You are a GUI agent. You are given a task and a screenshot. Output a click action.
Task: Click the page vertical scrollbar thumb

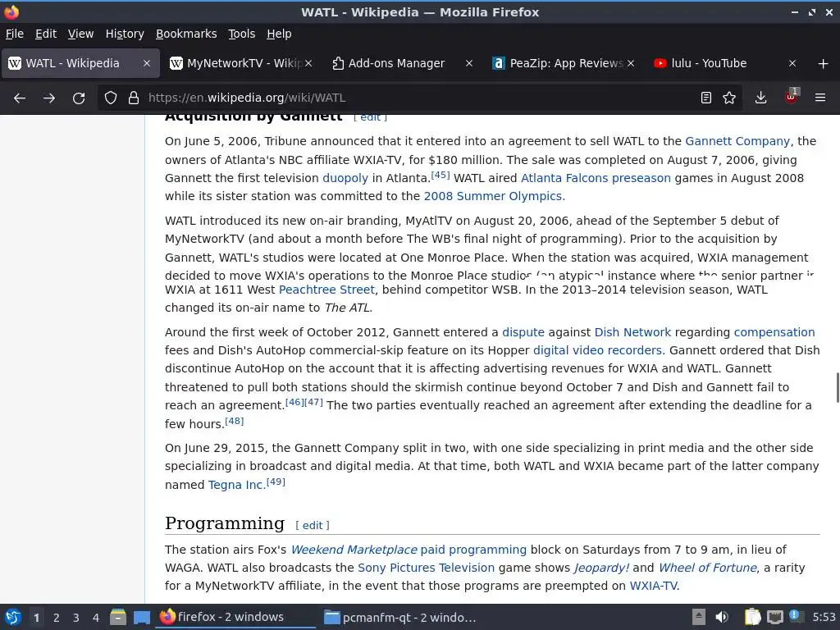pos(838,387)
